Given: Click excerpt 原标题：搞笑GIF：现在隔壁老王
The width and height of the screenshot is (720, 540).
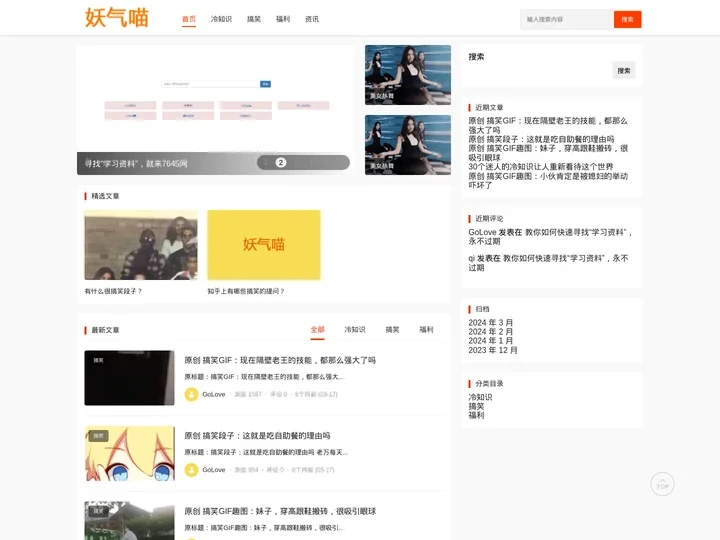Looking at the screenshot, I should (x=264, y=377).
